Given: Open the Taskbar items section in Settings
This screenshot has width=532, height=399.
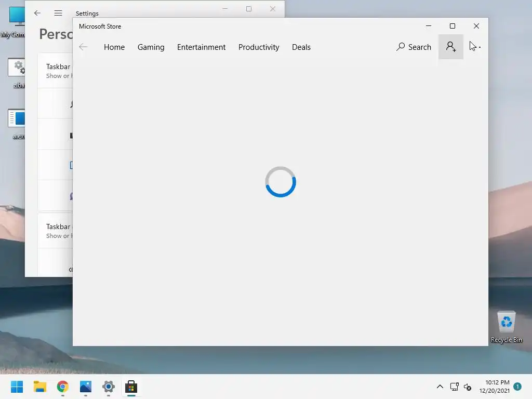Looking at the screenshot, I should (55, 71).
